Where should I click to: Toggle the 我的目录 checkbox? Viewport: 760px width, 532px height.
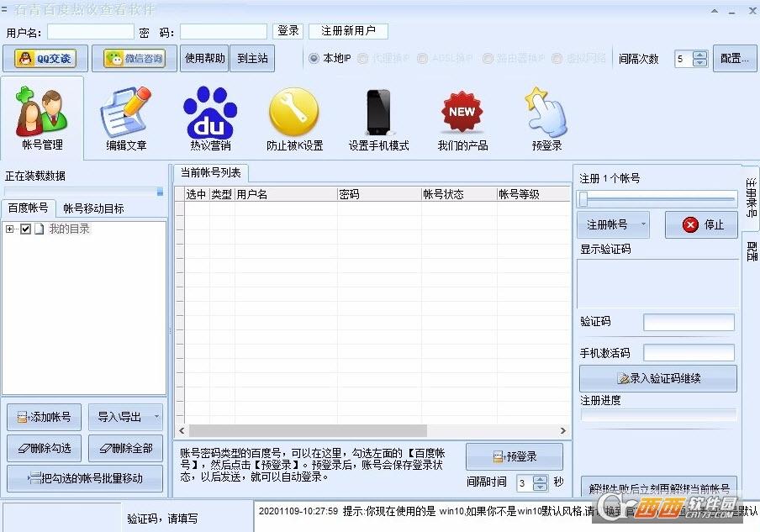[26, 229]
